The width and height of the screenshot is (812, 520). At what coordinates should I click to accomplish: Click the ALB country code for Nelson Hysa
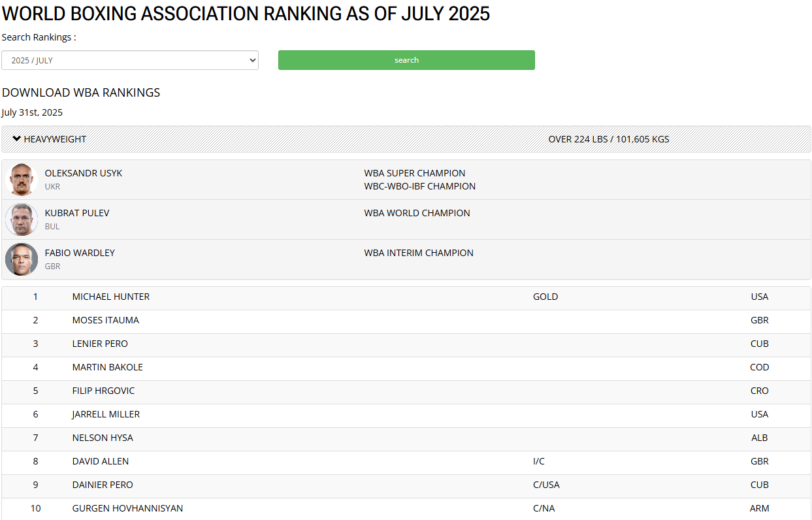point(760,438)
